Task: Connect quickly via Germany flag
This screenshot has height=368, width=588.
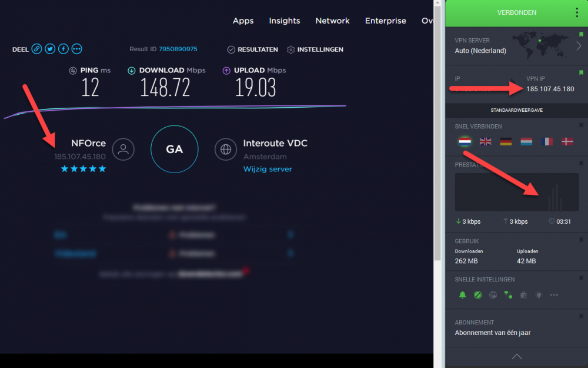Action: 506,141
